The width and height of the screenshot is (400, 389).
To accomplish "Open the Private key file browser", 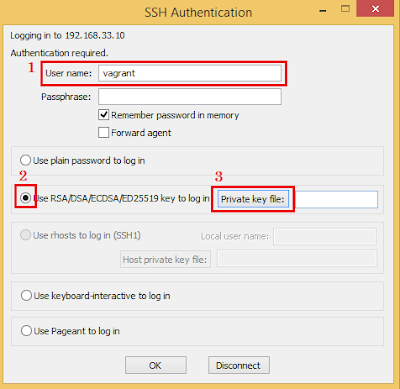I will (x=253, y=199).
